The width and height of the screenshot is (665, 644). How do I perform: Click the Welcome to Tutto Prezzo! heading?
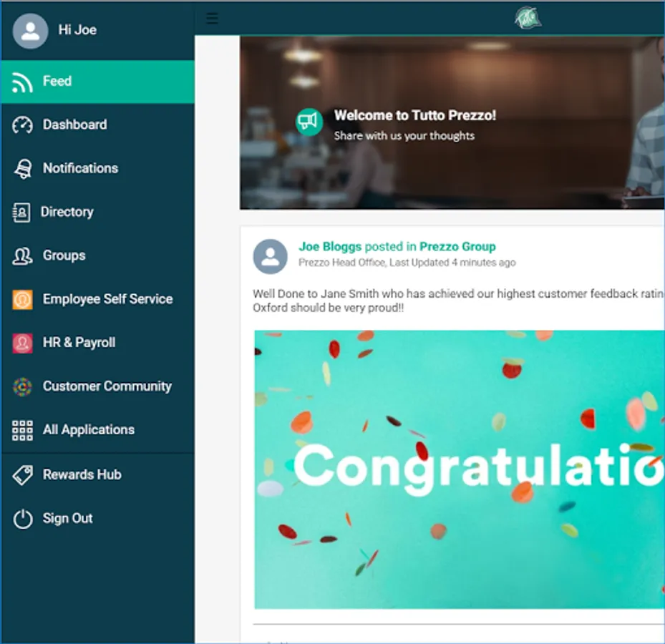[415, 115]
